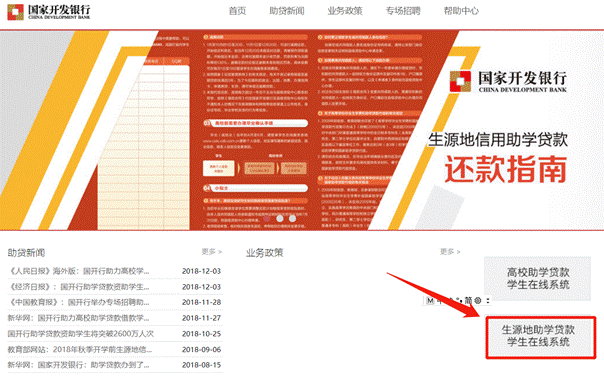The width and height of the screenshot is (604, 386).
Task: Select the second carousel indicator dot
Action: tap(280, 218)
